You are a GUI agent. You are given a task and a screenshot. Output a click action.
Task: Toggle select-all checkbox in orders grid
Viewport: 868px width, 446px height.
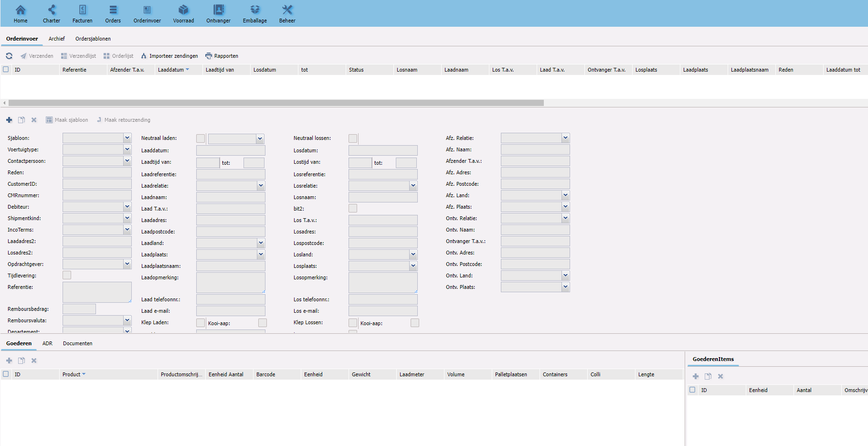(x=6, y=69)
